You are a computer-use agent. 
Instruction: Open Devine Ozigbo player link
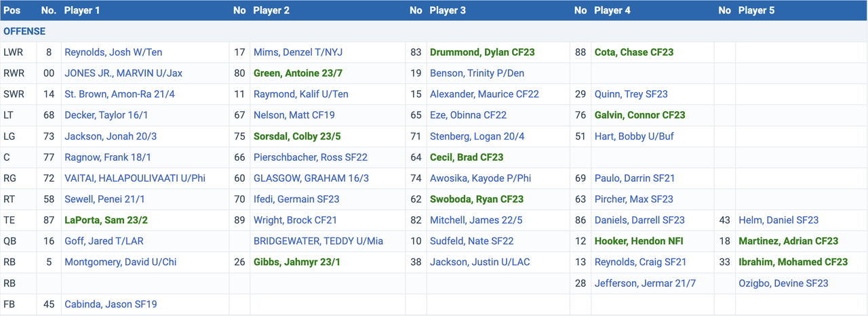tap(783, 283)
